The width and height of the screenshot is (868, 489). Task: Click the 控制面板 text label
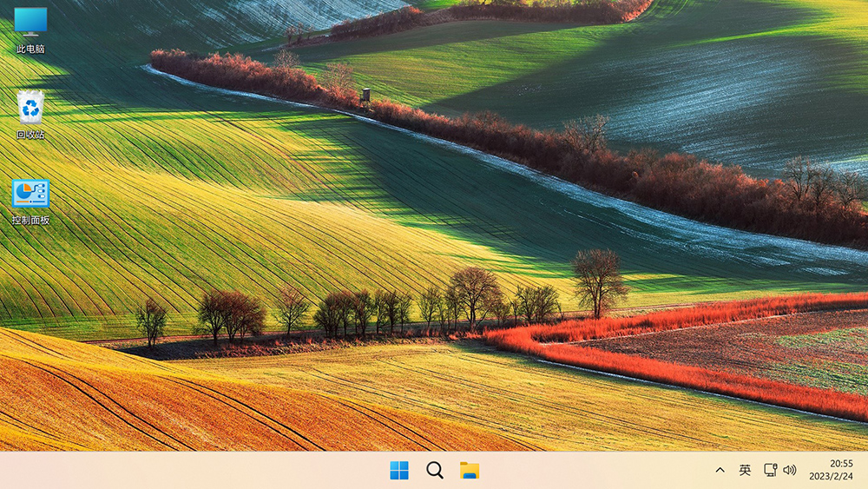30,221
